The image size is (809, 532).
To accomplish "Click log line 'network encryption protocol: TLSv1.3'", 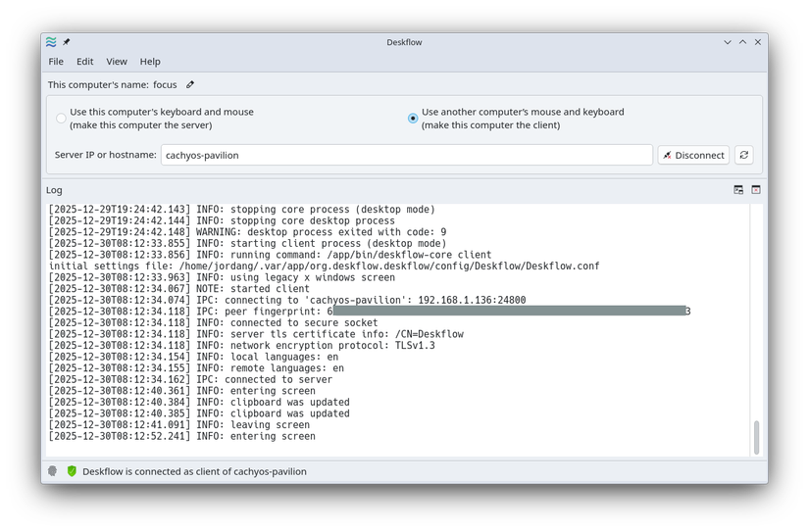I will pos(242,346).
